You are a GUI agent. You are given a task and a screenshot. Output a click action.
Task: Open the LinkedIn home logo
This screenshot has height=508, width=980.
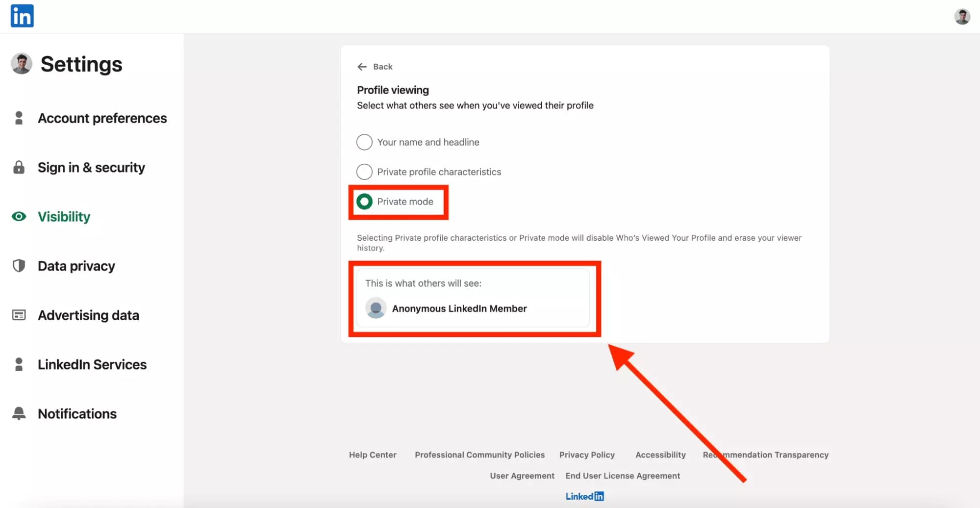[22, 16]
